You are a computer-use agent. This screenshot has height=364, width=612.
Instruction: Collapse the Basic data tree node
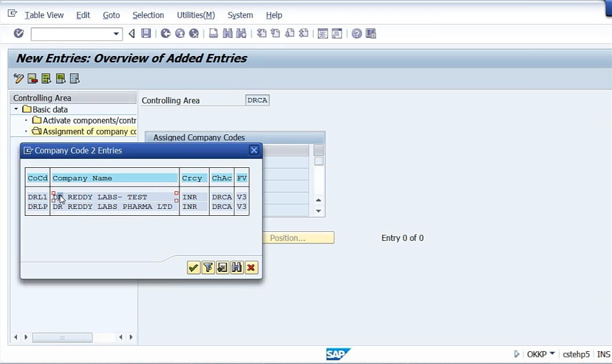16,109
